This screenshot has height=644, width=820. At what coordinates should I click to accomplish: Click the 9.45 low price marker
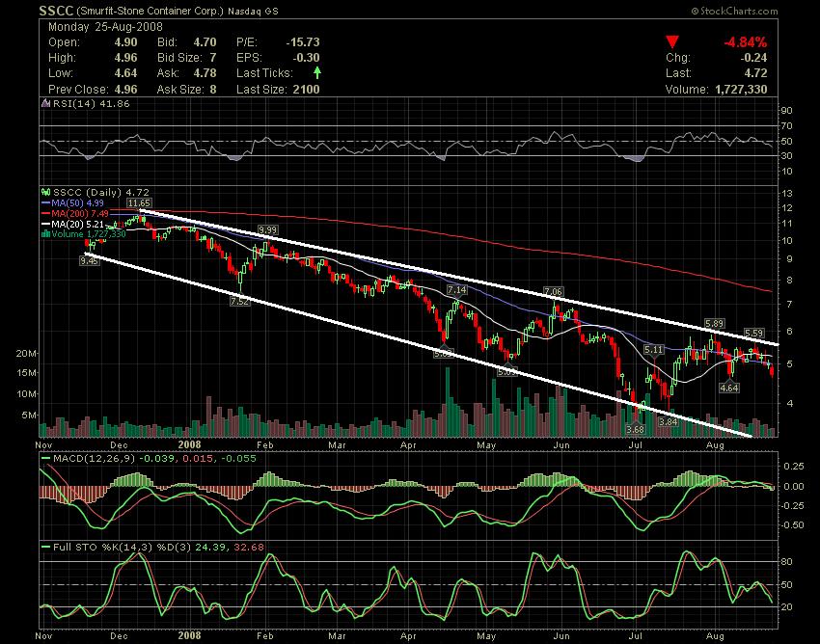click(90, 259)
